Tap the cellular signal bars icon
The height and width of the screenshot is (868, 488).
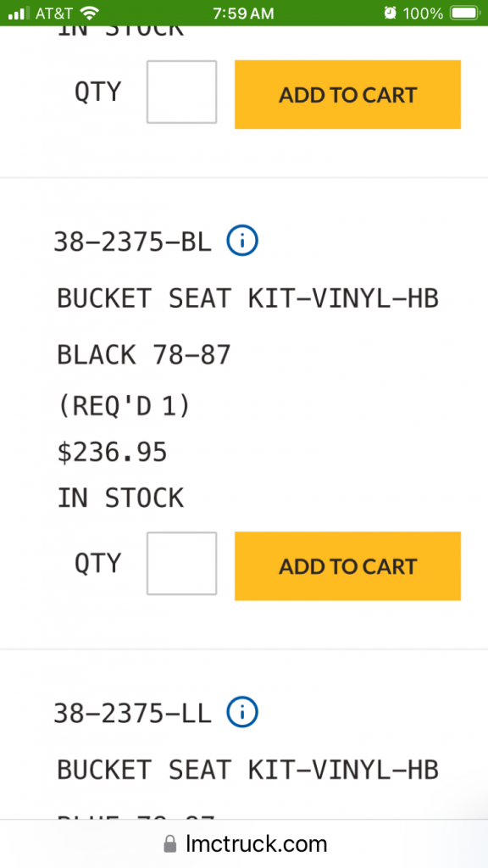[19, 14]
